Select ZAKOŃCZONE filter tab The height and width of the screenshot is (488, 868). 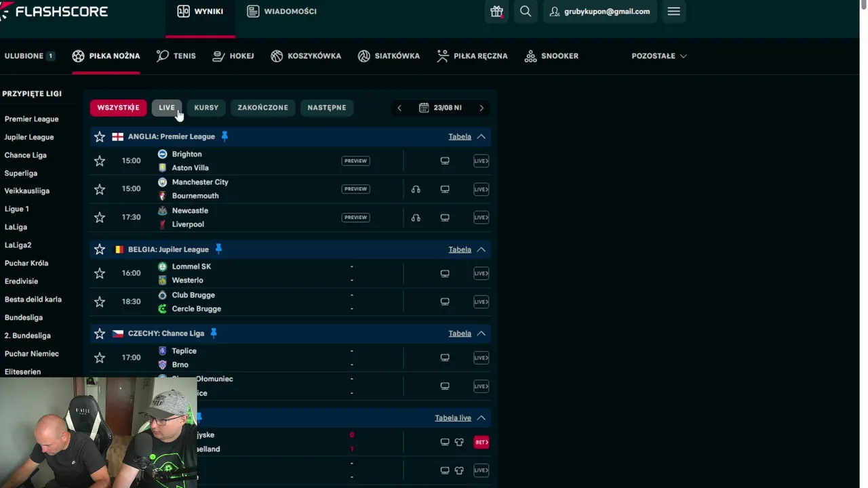coord(262,108)
